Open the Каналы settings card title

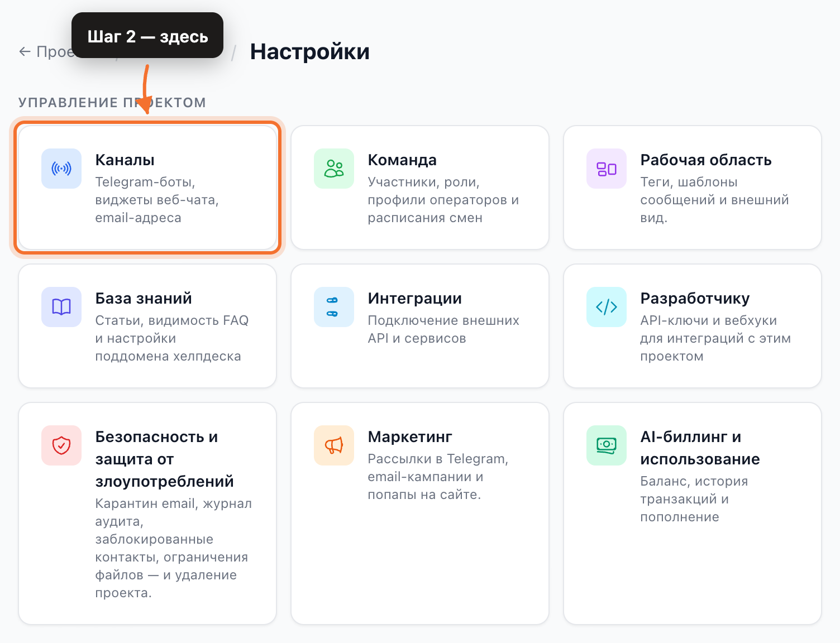click(x=125, y=160)
